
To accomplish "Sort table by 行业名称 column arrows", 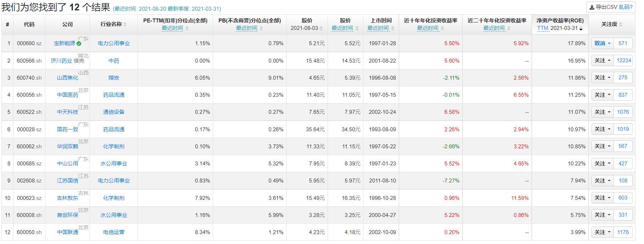I will (125, 25).
